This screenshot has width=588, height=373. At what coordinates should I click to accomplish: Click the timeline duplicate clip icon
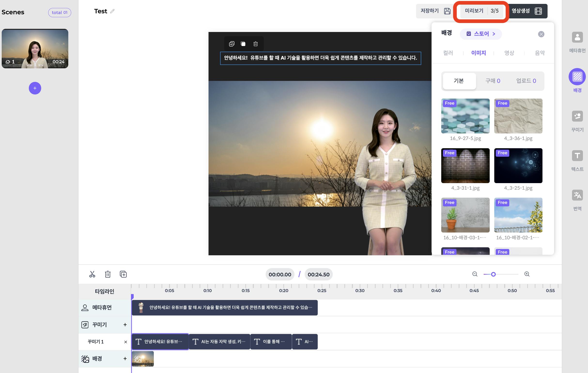(123, 274)
